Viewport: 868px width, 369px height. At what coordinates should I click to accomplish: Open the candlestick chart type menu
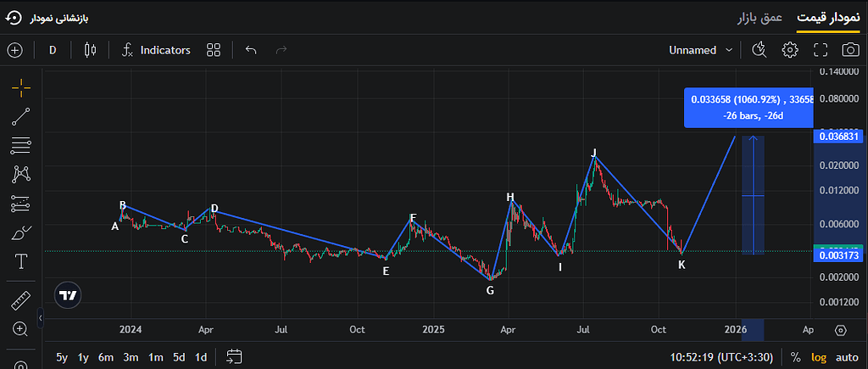coord(90,50)
